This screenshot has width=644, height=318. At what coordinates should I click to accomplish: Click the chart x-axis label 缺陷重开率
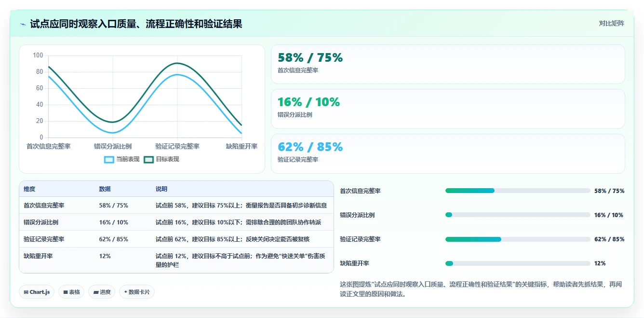[241, 146]
